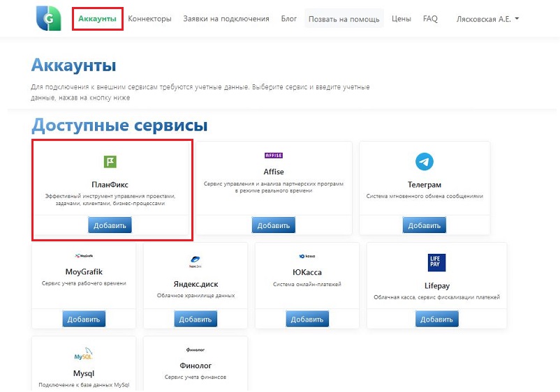Open the Аккаунты menu item
560x392 pixels.
point(97,19)
